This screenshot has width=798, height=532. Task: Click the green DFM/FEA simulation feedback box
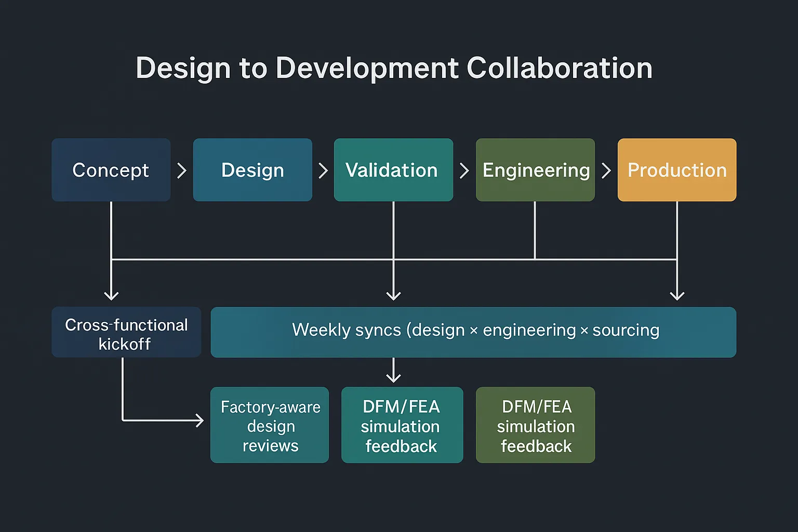[535, 425]
